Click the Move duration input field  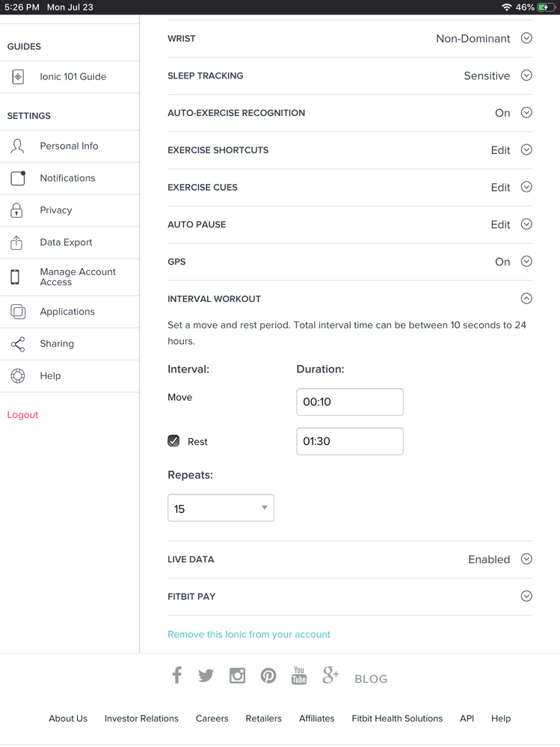349,402
